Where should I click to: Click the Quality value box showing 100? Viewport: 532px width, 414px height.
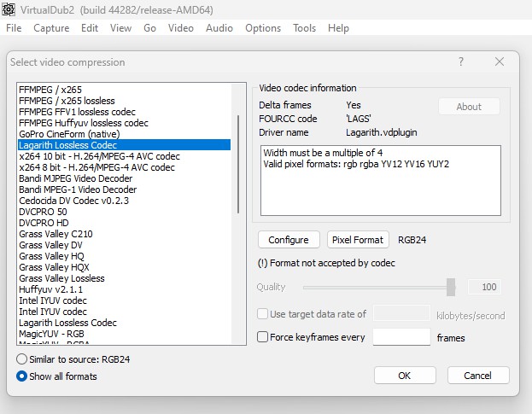pyautogui.click(x=484, y=287)
